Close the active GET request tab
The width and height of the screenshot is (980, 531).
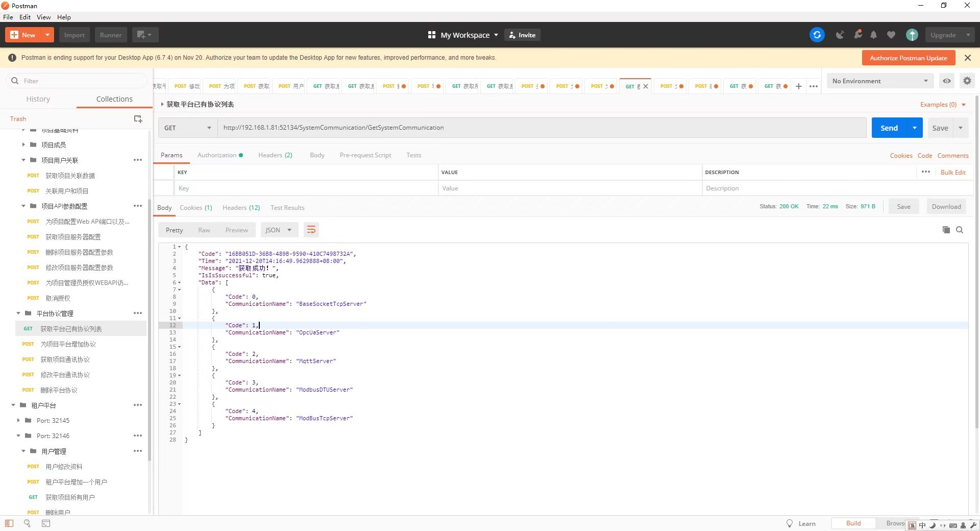646,86
